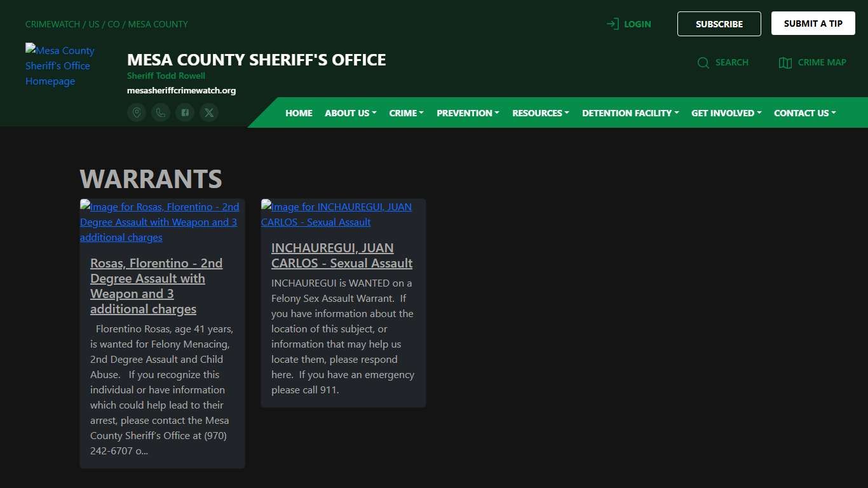
Task: Open the GET INVOLVED dropdown
Action: [x=726, y=112]
